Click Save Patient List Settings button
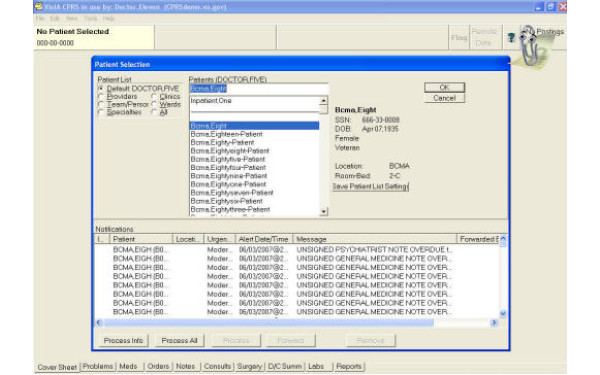The height and width of the screenshot is (375, 600). 370,186
